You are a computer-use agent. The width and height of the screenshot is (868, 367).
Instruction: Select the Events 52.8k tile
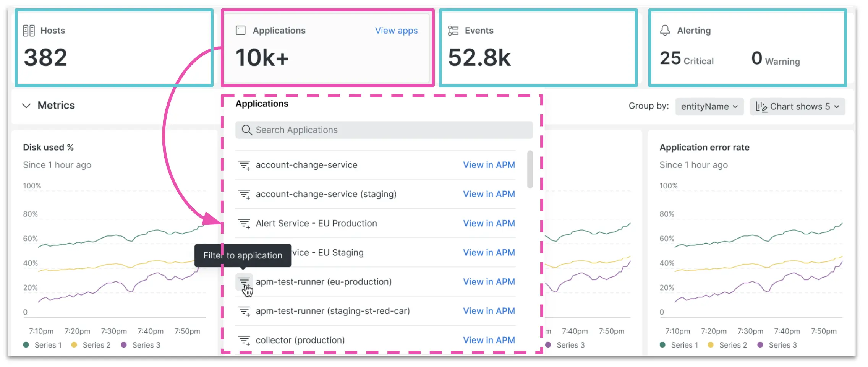click(x=538, y=48)
